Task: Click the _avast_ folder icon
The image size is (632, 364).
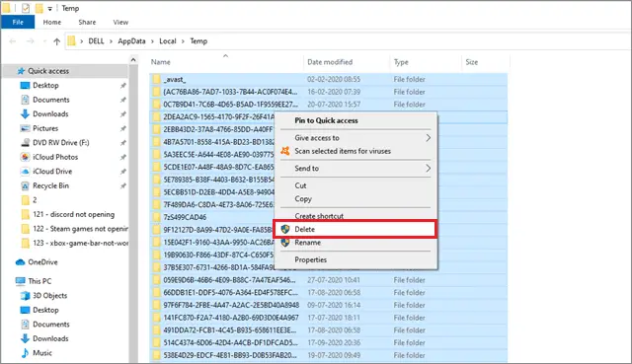Action: pyautogui.click(x=156, y=79)
